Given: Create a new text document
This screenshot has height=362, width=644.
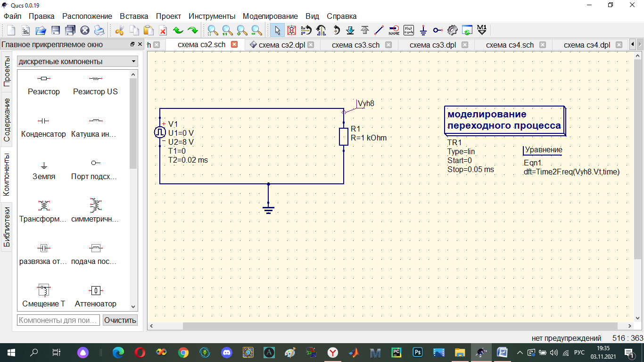Looking at the screenshot, I should [x=25, y=31].
